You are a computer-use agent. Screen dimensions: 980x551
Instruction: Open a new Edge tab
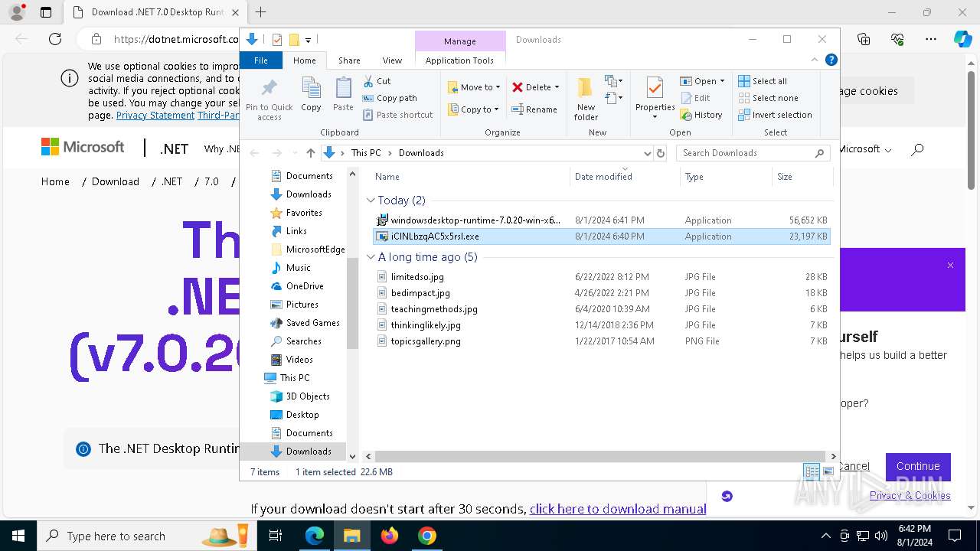[x=261, y=12]
